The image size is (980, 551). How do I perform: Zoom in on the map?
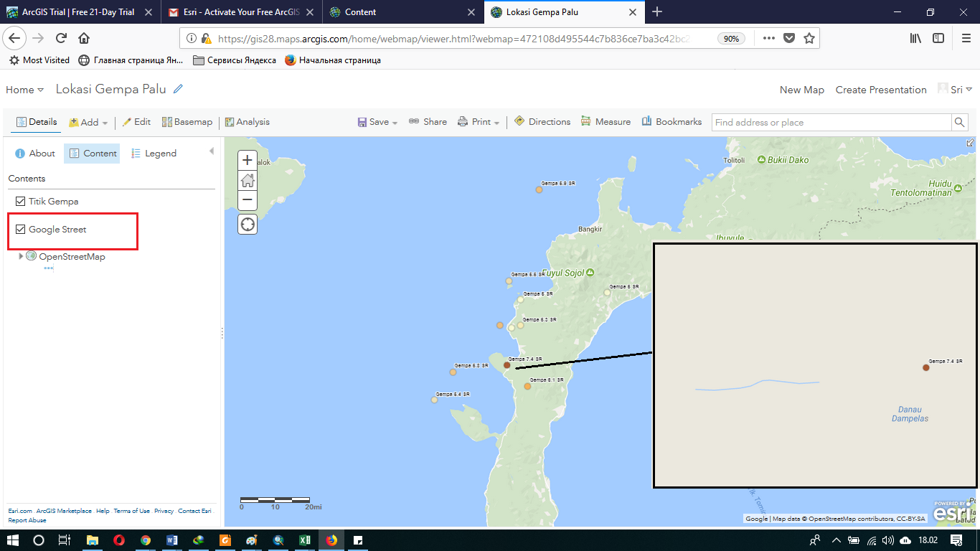(x=248, y=160)
